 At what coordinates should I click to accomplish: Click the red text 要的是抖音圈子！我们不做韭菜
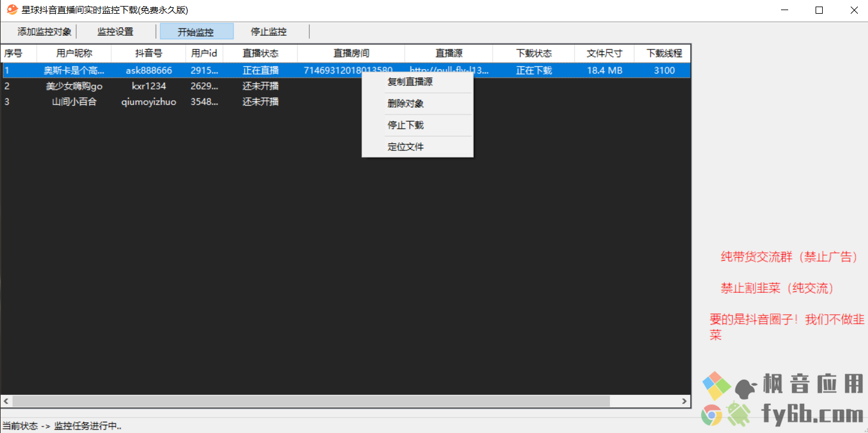click(x=787, y=327)
